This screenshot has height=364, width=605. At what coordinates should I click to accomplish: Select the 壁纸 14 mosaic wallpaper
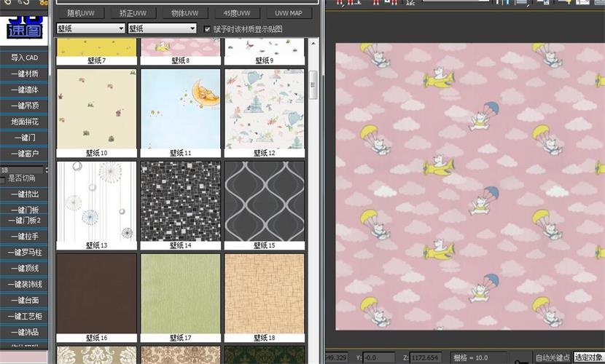click(181, 201)
